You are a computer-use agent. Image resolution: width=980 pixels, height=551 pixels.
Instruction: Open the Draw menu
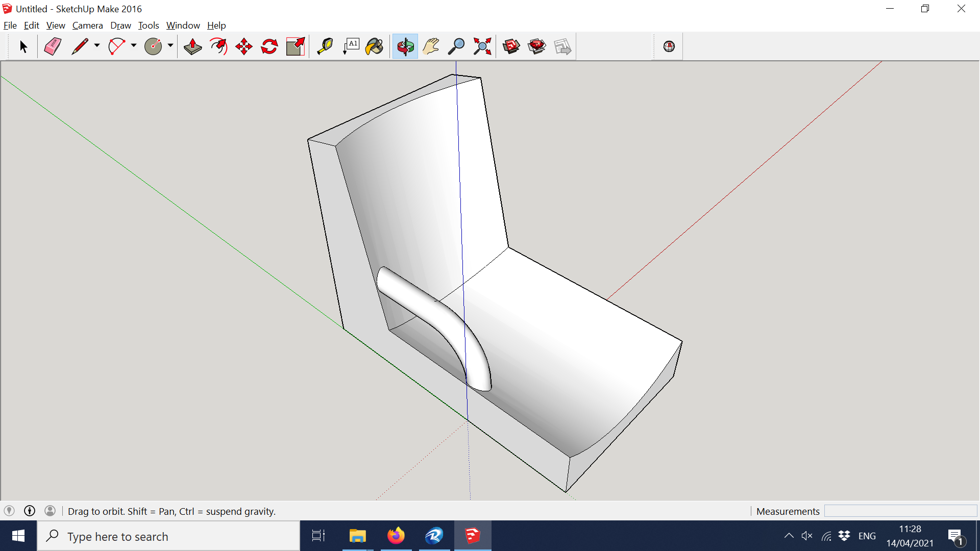click(120, 25)
